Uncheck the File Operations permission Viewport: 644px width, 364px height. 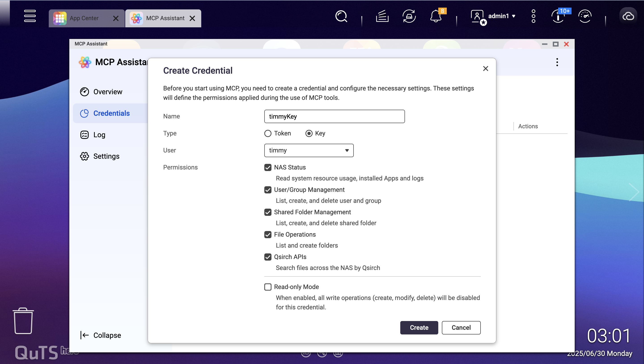(x=268, y=235)
